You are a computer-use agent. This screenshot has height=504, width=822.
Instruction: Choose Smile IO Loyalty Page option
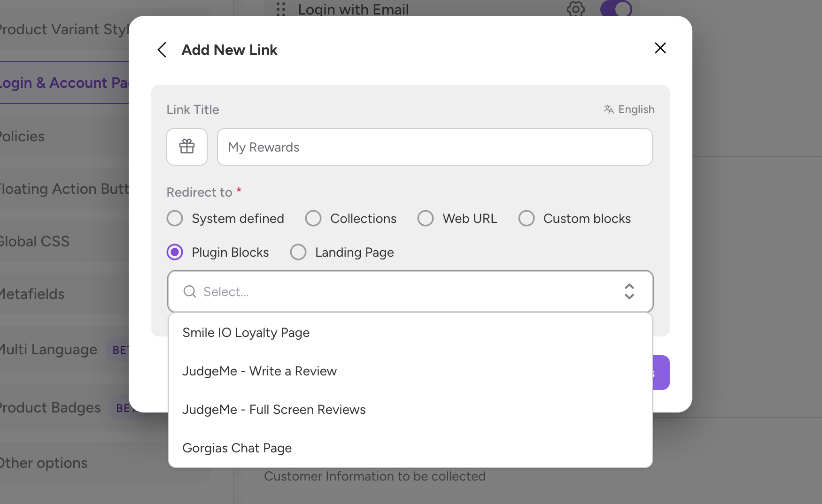click(x=246, y=333)
